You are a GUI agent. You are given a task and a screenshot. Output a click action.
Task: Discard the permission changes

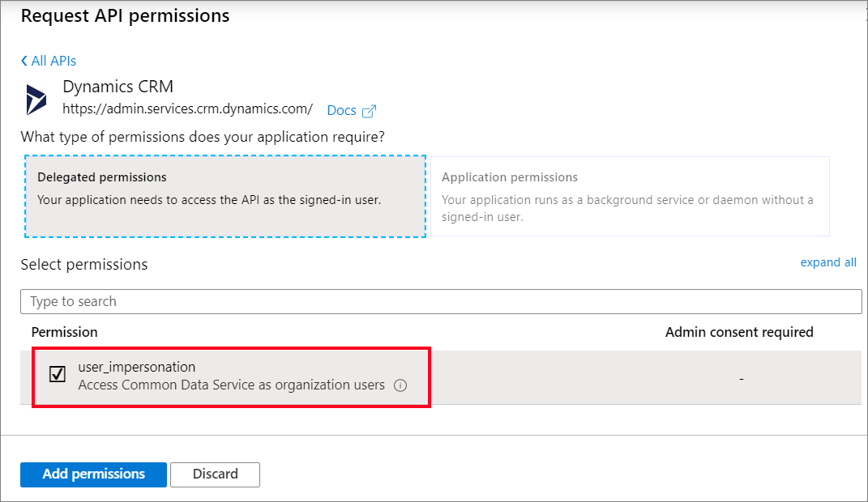click(215, 474)
